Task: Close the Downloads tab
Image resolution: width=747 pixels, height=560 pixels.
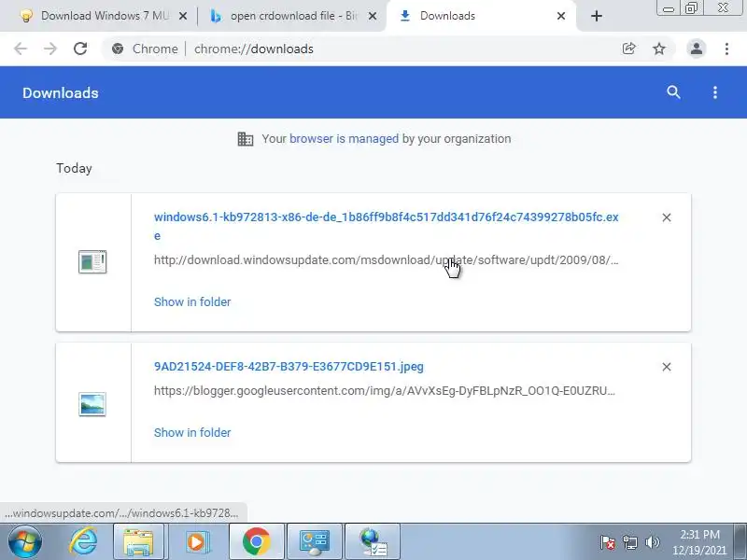Action: click(x=561, y=16)
